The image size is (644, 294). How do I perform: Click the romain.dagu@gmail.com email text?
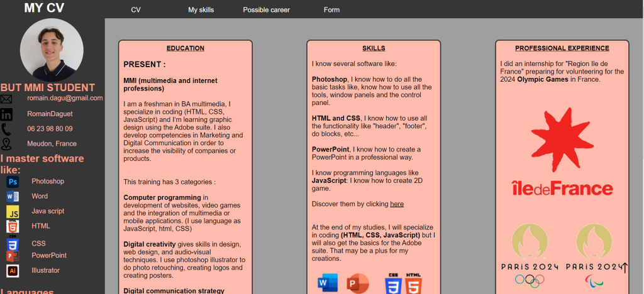click(65, 98)
